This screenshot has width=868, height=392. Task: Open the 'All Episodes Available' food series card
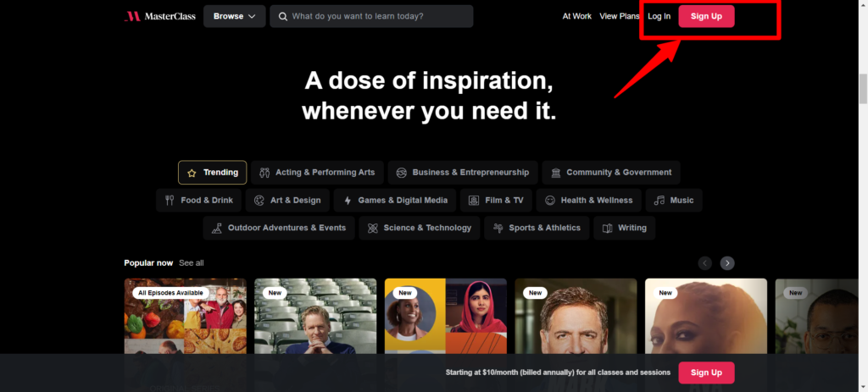(x=186, y=317)
